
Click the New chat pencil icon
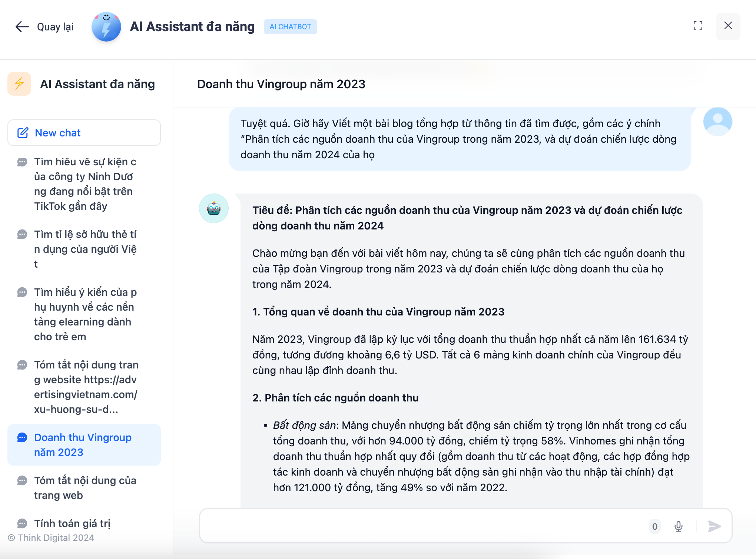[23, 133]
